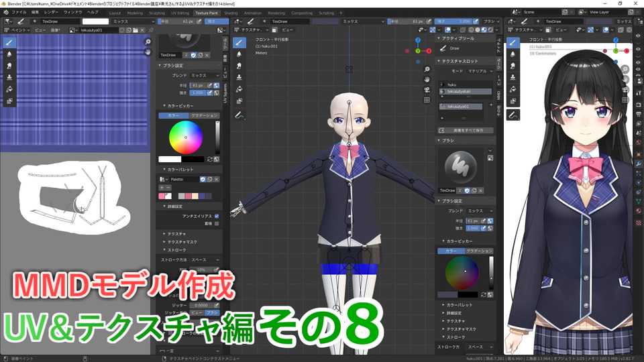Open the モード マテリアル dropdown
Image resolution: width=644 pixels, height=362 pixels.
479,71
